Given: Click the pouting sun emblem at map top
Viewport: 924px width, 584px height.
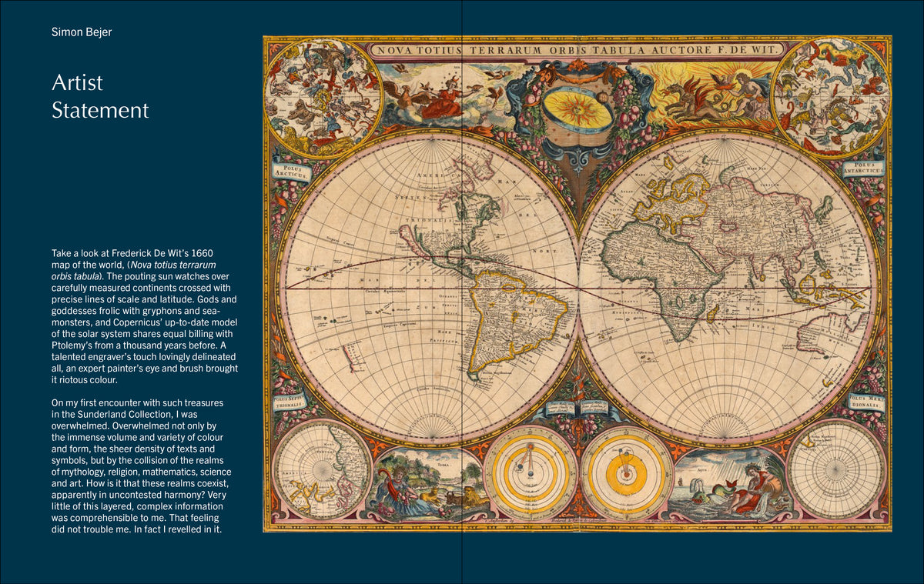Looking at the screenshot, I should click(577, 109).
